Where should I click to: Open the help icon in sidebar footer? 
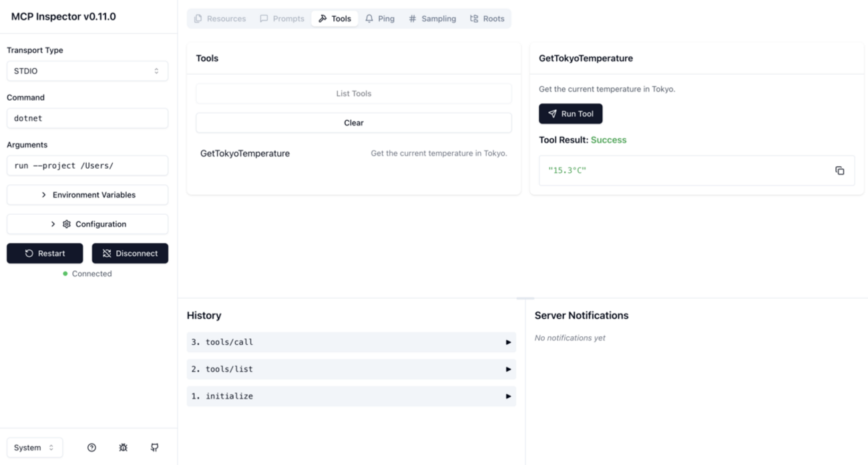click(92, 448)
